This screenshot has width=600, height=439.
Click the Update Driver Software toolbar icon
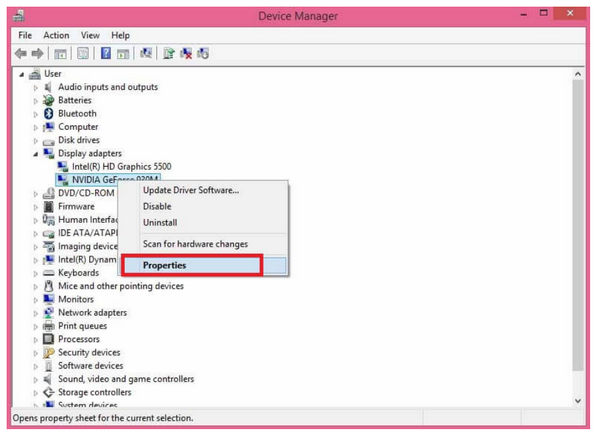tap(168, 53)
